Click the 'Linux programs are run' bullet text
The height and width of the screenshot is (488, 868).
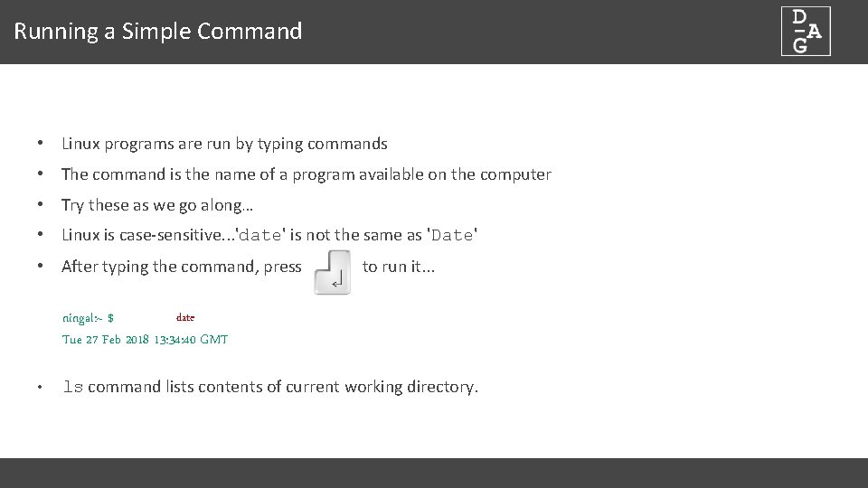point(224,144)
